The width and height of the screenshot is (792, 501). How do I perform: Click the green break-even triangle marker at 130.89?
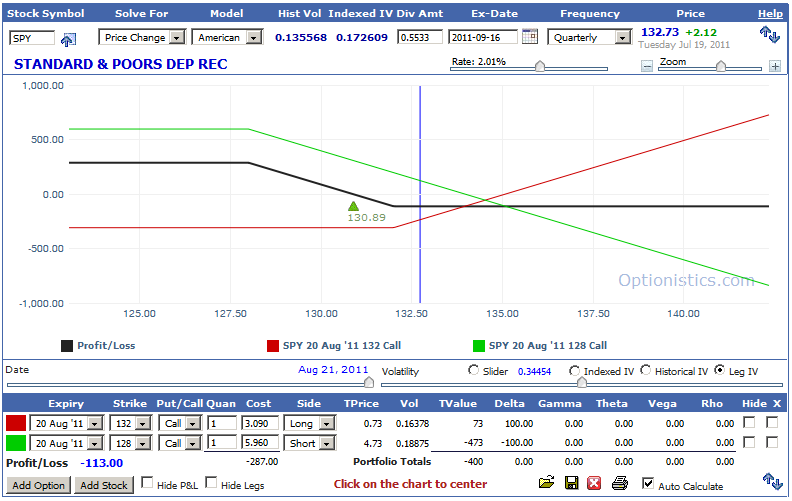click(353, 206)
